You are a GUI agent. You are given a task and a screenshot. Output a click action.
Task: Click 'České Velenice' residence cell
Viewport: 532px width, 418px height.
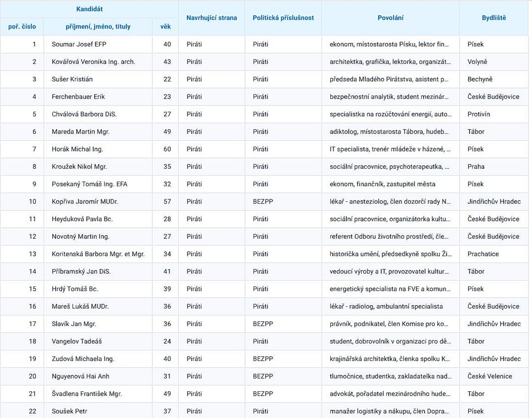[x=489, y=376]
